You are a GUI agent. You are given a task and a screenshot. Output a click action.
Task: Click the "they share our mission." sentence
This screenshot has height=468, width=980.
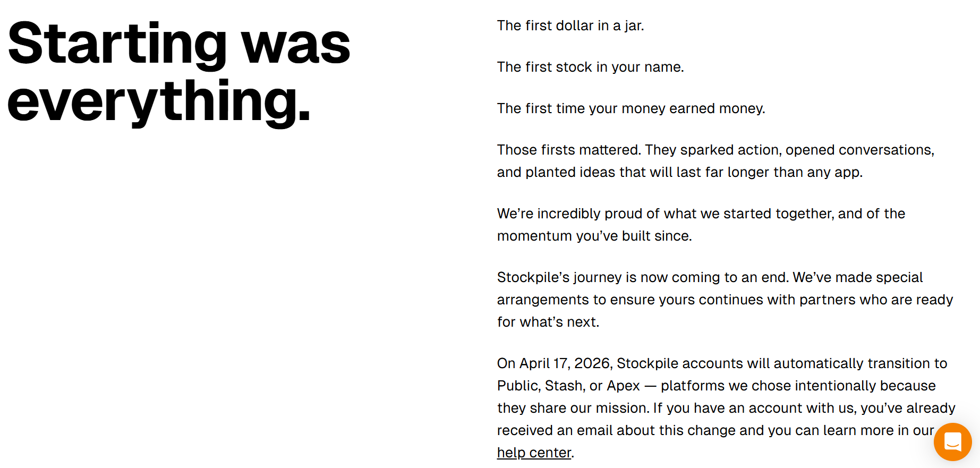573,408
